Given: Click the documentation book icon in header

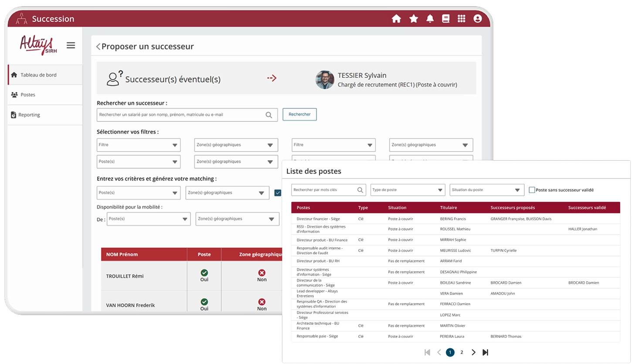Looking at the screenshot, I should 445,19.
